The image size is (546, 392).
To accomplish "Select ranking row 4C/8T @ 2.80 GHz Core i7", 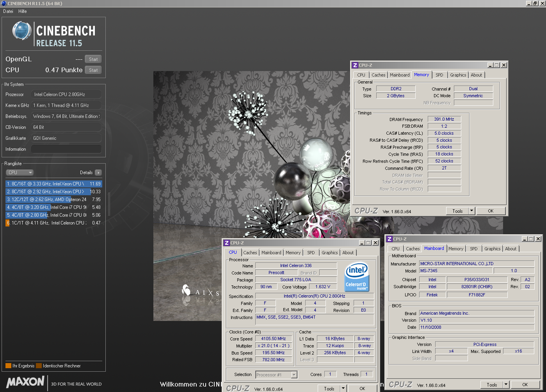I will coord(53,215).
